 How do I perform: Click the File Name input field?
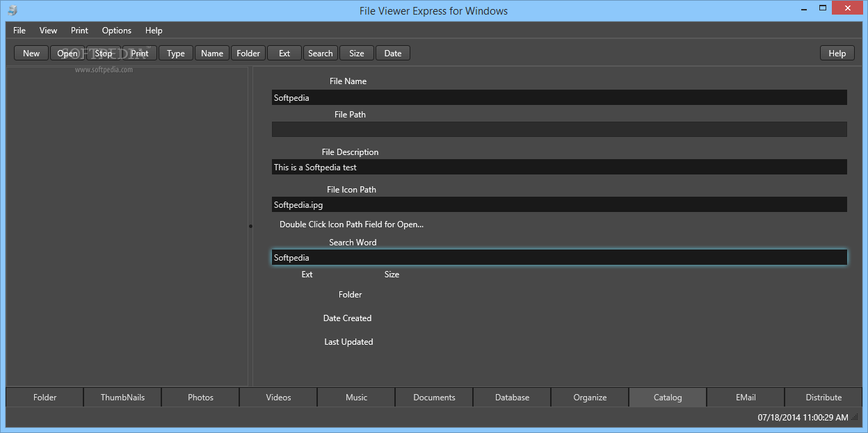point(559,98)
